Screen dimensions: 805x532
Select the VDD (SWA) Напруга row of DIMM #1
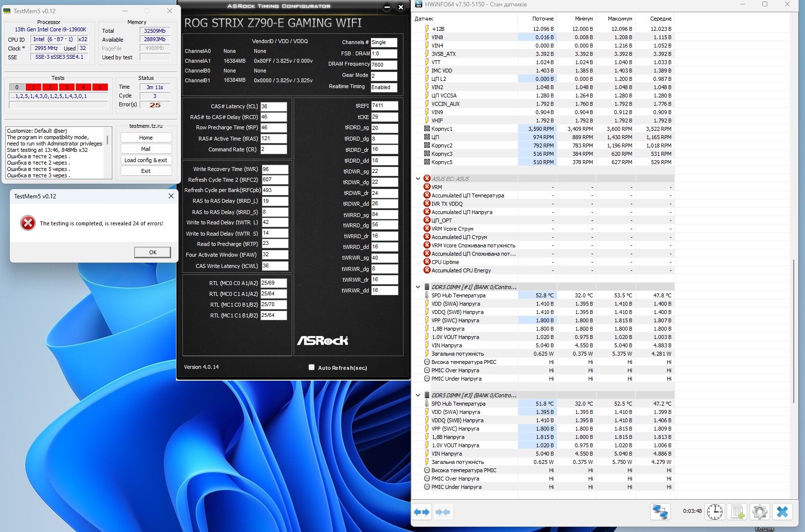(543, 304)
